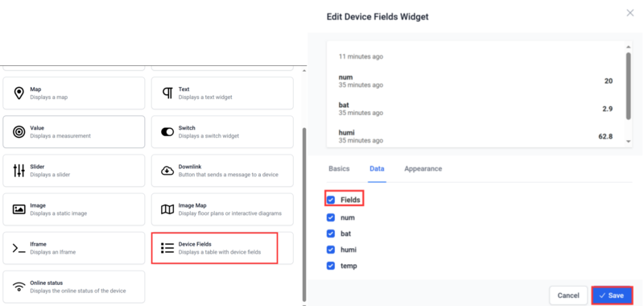Screen dimensions: 644x306
Task: Save the device fields widget
Action: (x=612, y=296)
